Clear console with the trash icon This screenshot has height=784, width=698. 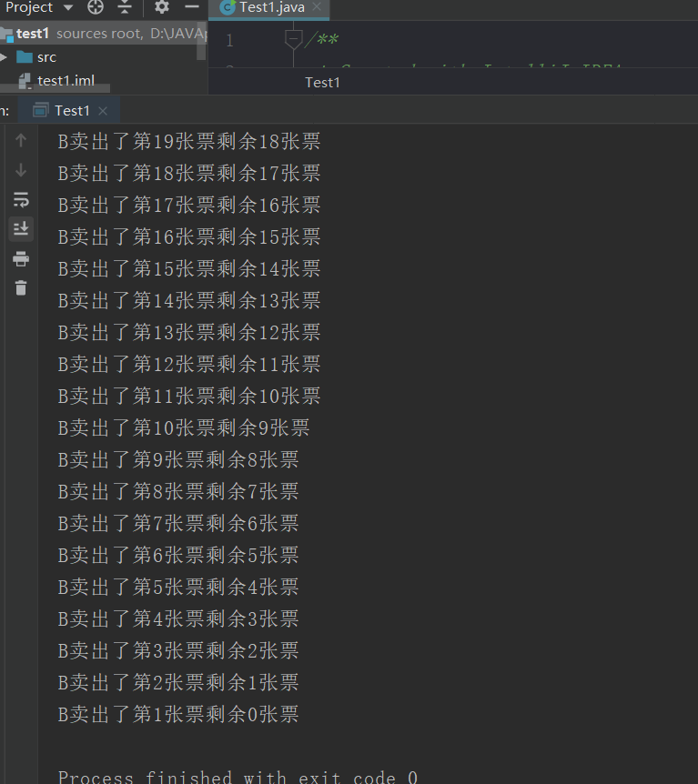point(21,288)
